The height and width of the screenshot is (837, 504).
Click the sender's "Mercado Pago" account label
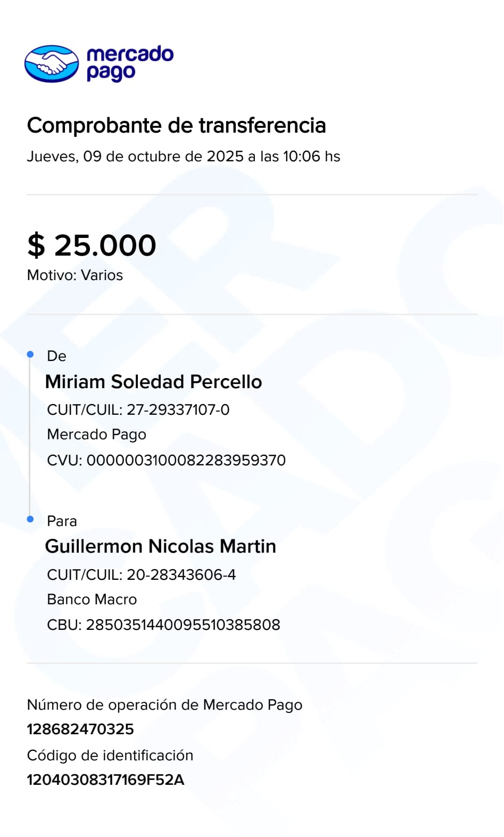pos(96,434)
